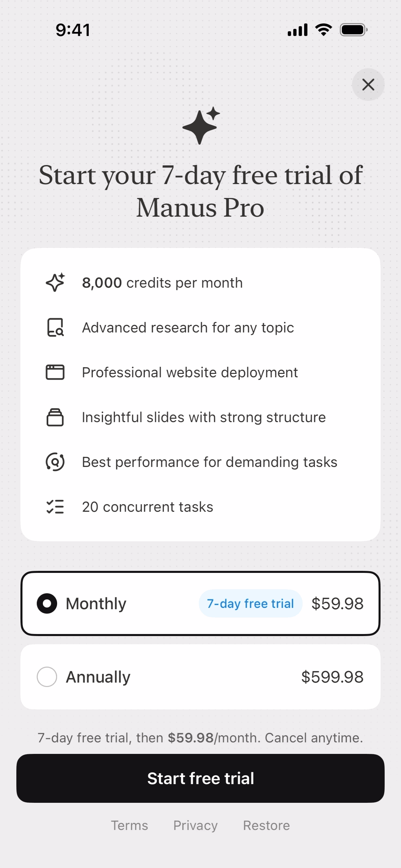Image resolution: width=401 pixels, height=868 pixels.
Task: Tap the Wi-Fi status icon
Action: (324, 30)
